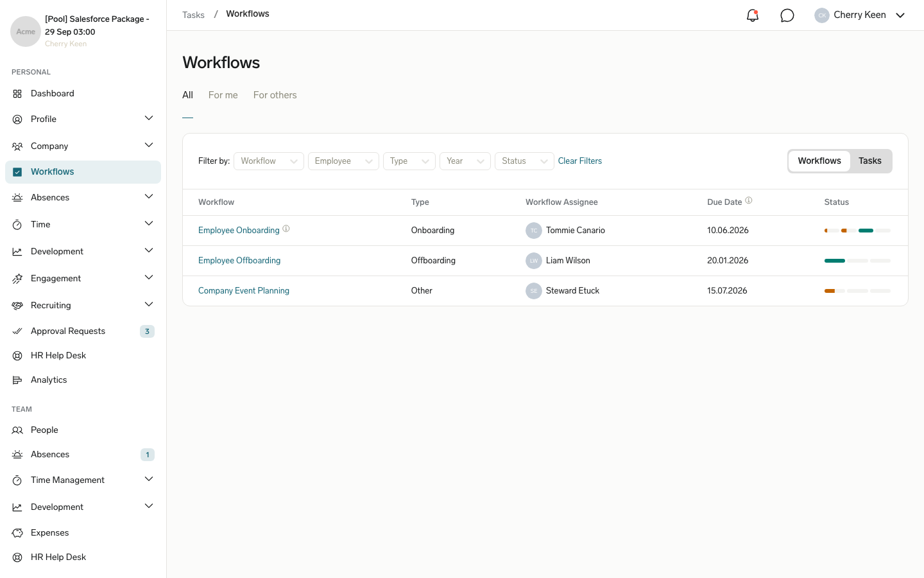This screenshot has height=578, width=924.
Task: Click the Workflows checkbox icon in sidebar
Action: (x=17, y=172)
